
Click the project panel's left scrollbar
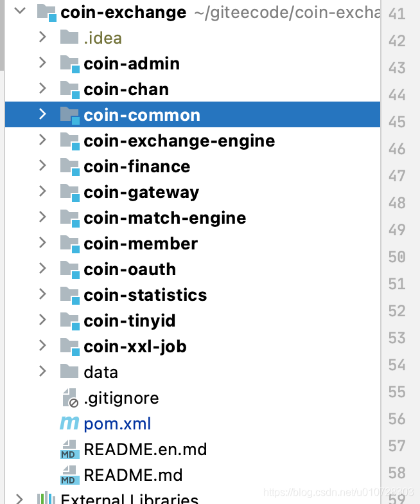(x=2, y=35)
